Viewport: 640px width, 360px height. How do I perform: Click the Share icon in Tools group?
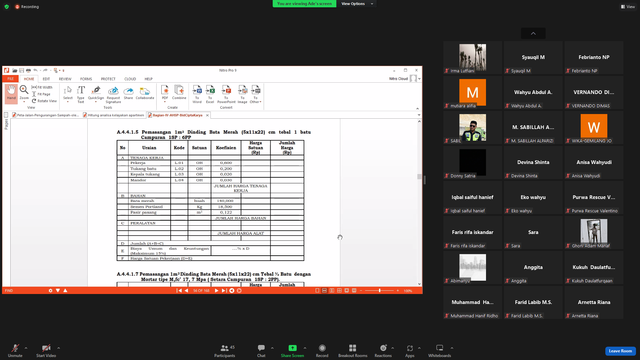(x=129, y=94)
